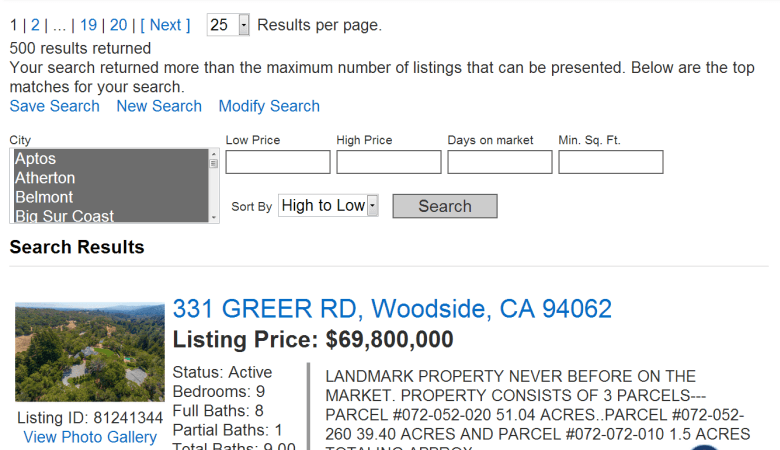The height and width of the screenshot is (450, 780).
Task: Select Aptos in the City list
Action: (x=36, y=159)
